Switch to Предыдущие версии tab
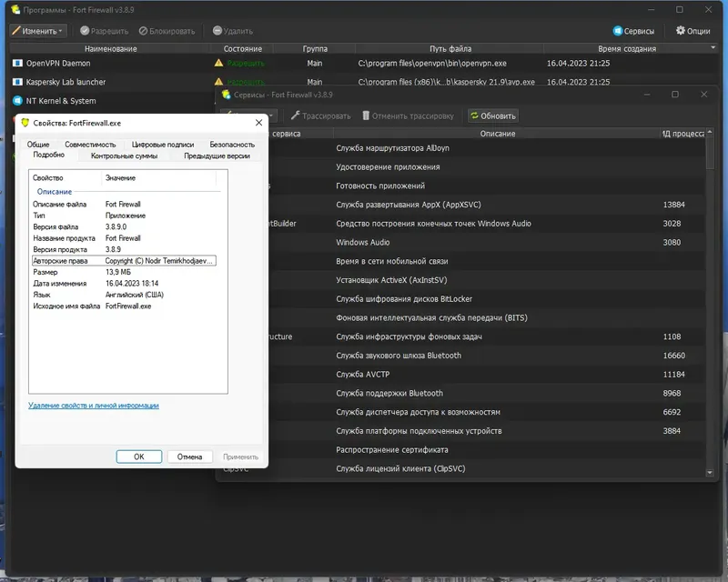This screenshot has width=728, height=582. 217,156
